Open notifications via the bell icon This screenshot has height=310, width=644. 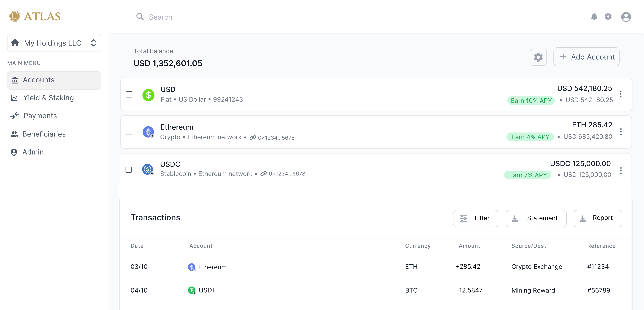(595, 17)
